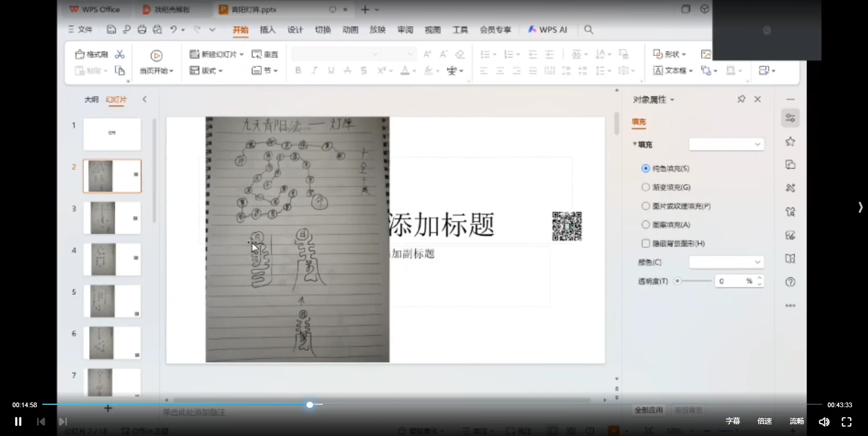Image resolution: width=868 pixels, height=436 pixels.
Task: Click the video progress bar
Action: [432, 404]
